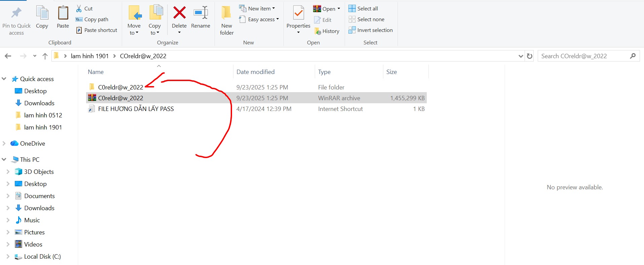Create a New folder from ribbon
The width and height of the screenshot is (644, 265).
click(x=227, y=20)
